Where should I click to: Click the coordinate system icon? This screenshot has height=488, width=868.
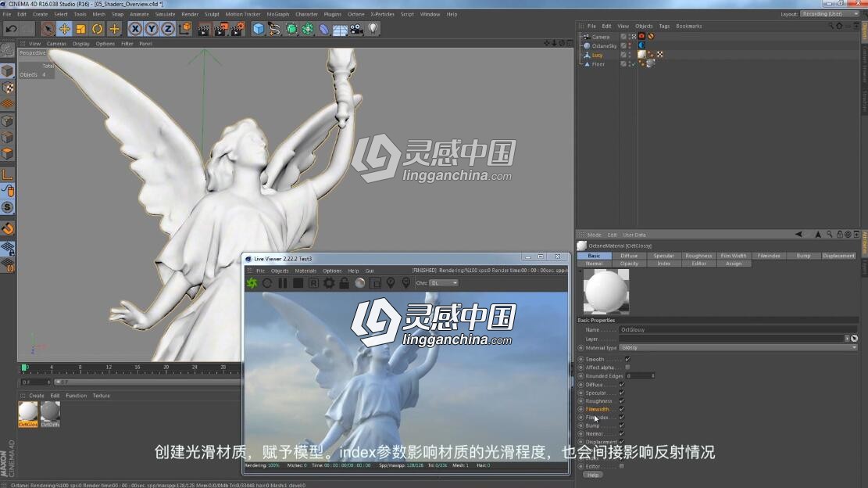point(185,28)
